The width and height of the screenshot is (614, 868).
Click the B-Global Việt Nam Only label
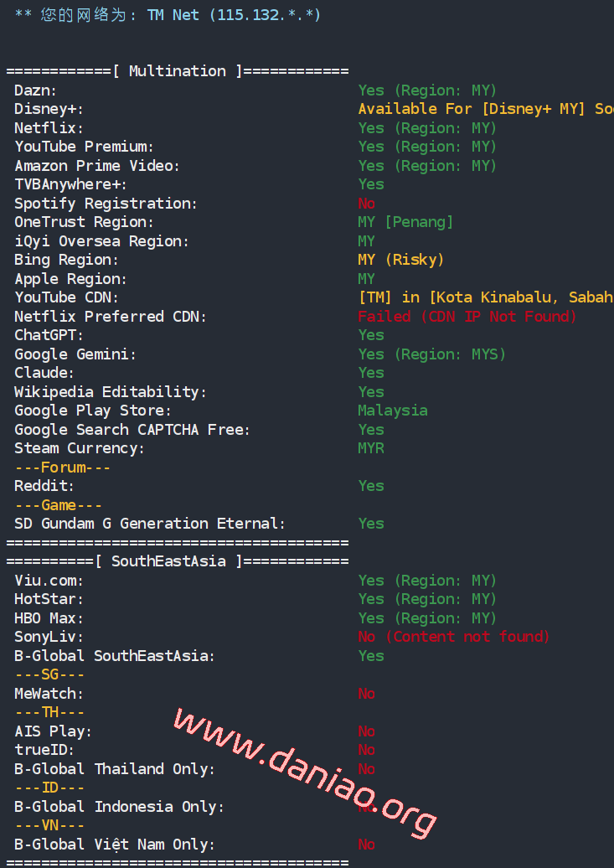click(x=115, y=845)
